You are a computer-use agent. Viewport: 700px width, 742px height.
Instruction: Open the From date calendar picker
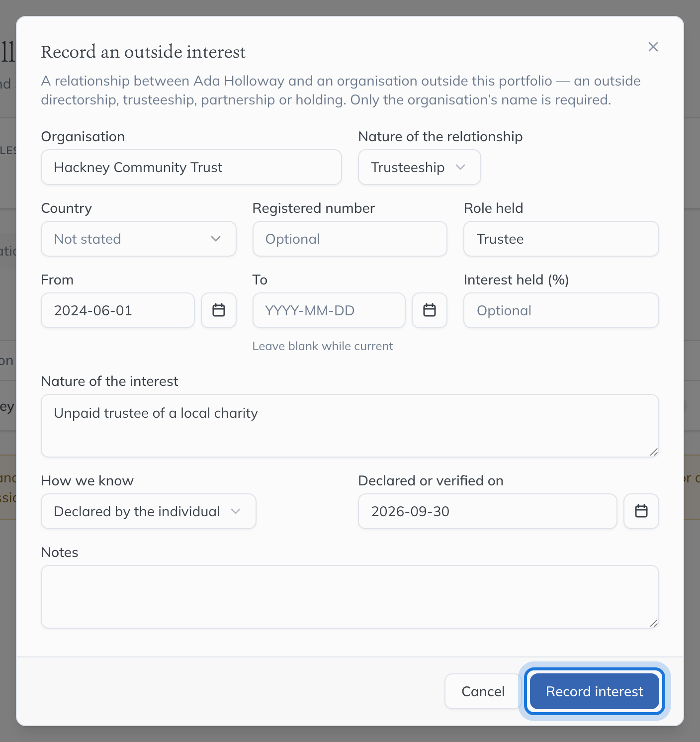coord(219,310)
